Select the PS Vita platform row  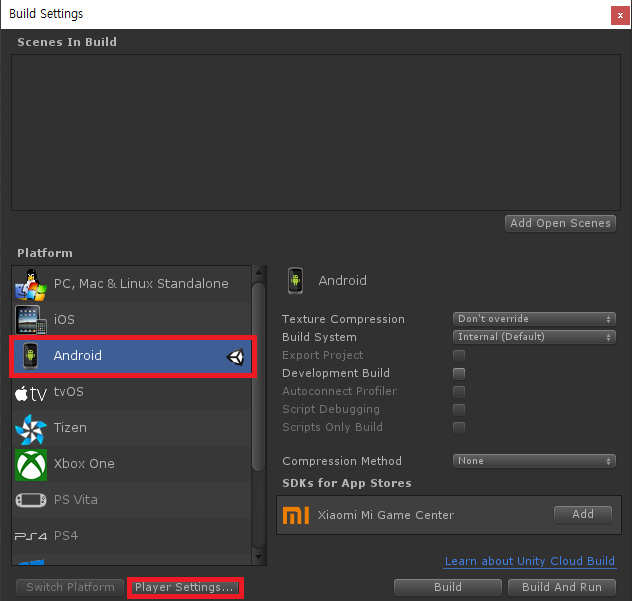(x=132, y=500)
